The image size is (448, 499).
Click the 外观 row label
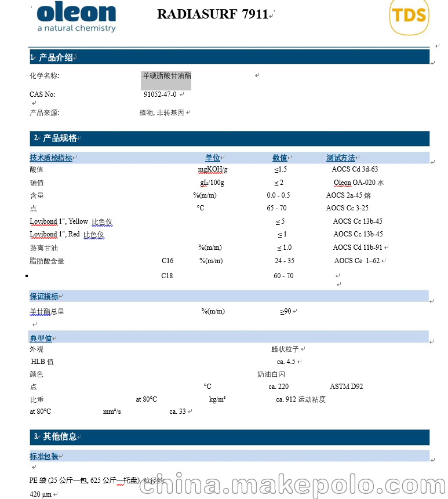[37, 349]
